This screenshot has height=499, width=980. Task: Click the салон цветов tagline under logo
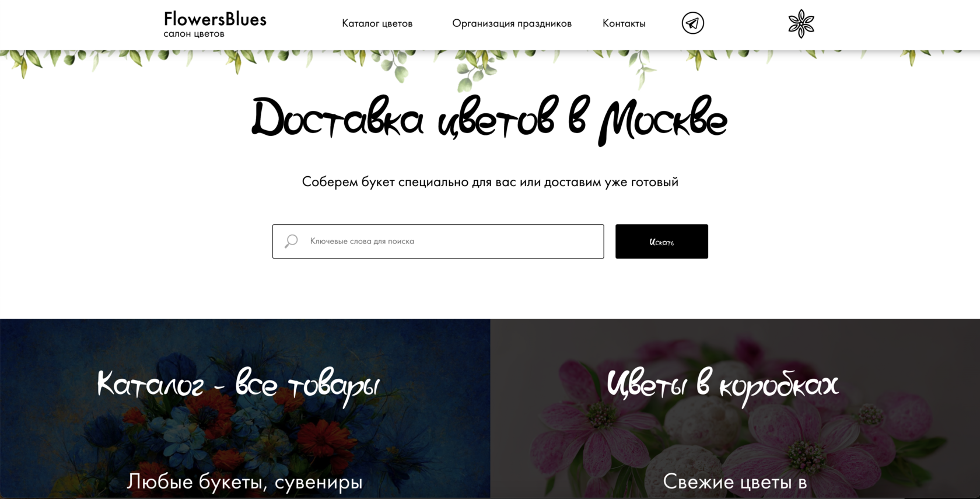coord(194,34)
